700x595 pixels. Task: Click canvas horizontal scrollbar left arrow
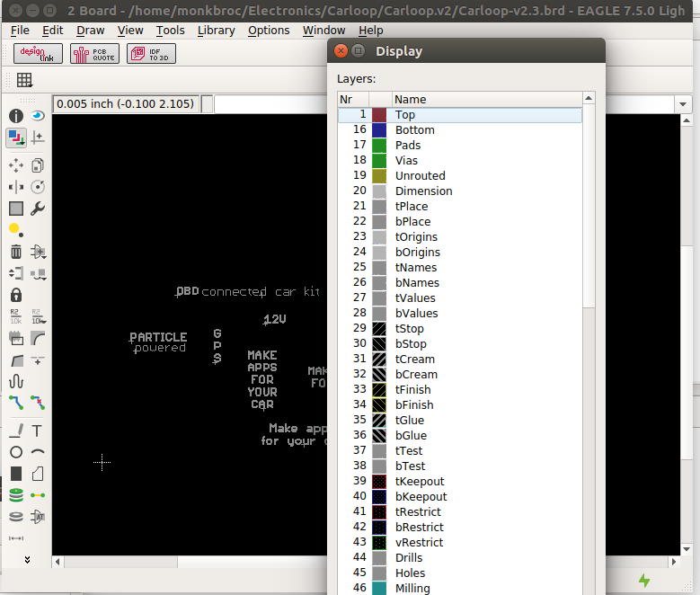(58, 562)
